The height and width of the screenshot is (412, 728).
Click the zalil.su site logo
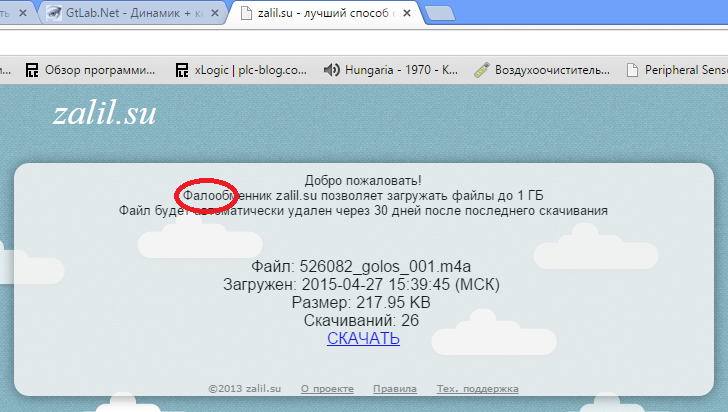coord(104,114)
